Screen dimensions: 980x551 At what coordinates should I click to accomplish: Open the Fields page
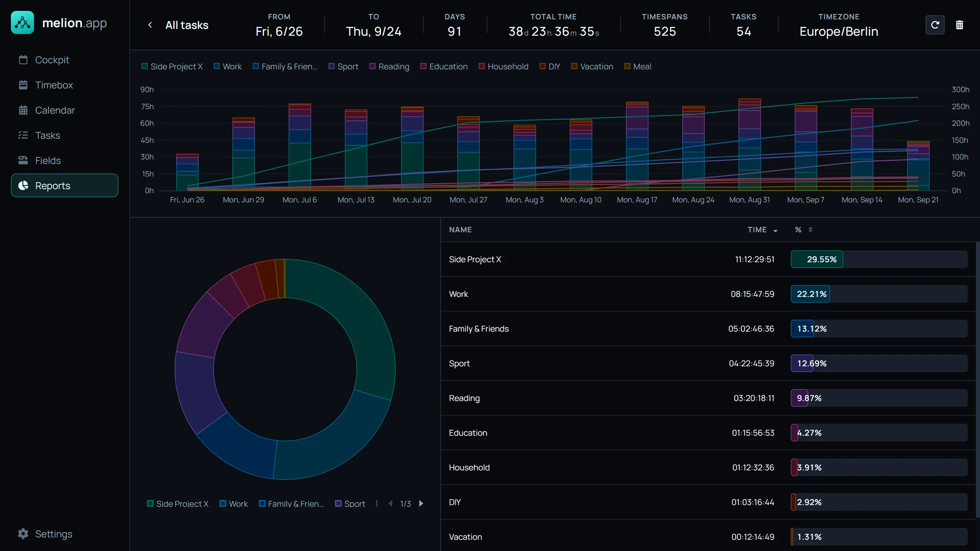click(65, 160)
